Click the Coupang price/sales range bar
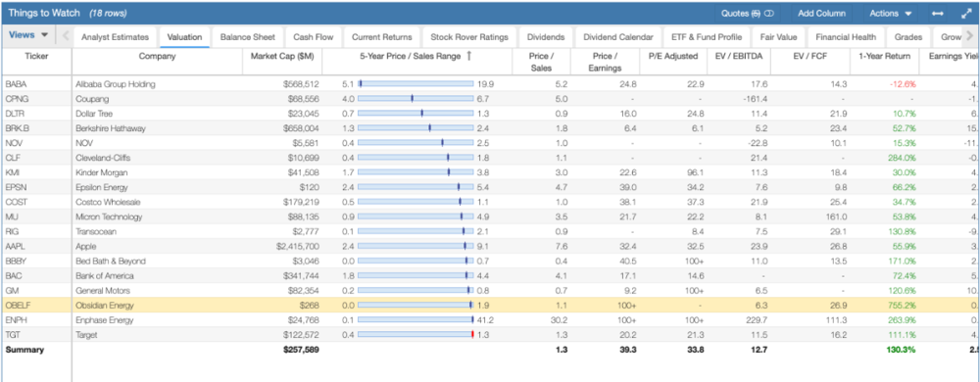Viewport: 980px width, 382px height. [416, 99]
